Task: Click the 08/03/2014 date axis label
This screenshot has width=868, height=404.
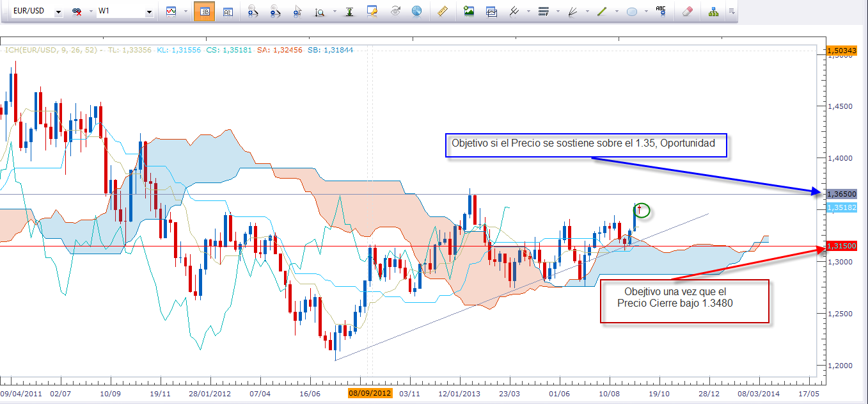Action: (x=757, y=392)
